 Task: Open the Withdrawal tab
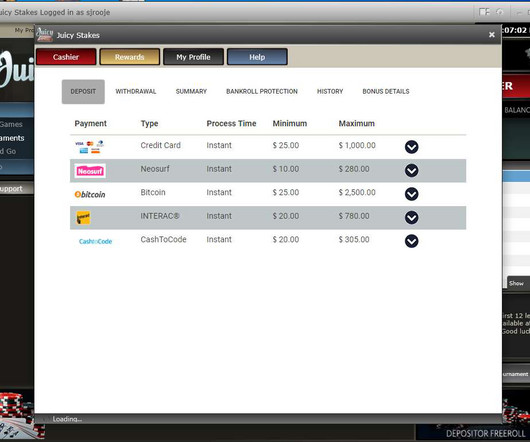(136, 92)
